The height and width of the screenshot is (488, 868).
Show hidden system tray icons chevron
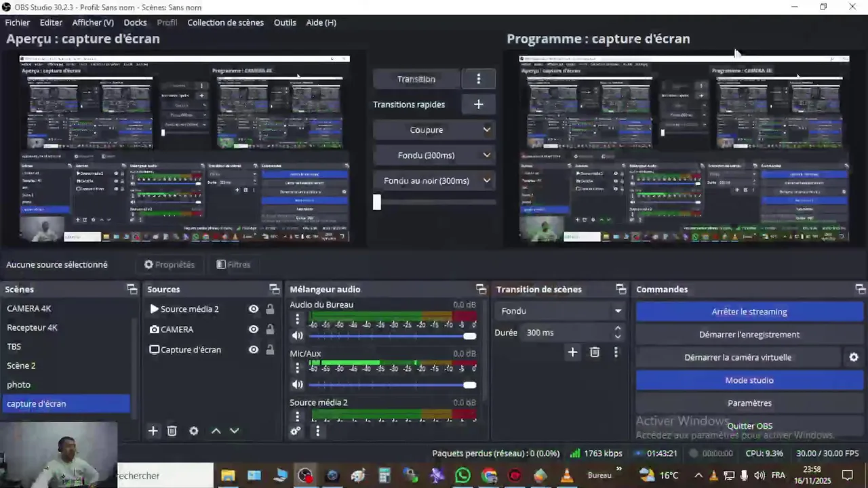698,475
